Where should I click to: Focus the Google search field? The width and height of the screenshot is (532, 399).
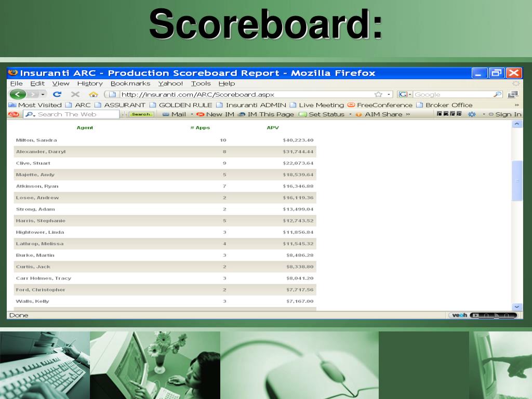453,95
